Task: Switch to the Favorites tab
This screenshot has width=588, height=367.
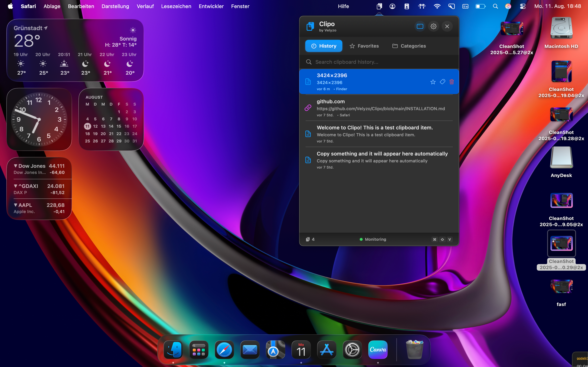Action: (x=364, y=46)
